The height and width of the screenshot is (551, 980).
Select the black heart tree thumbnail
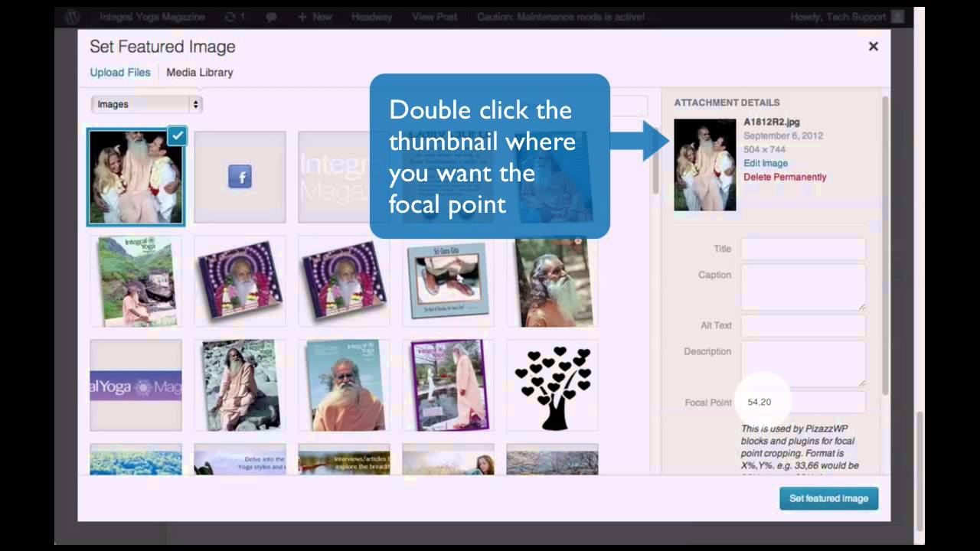pyautogui.click(x=552, y=385)
